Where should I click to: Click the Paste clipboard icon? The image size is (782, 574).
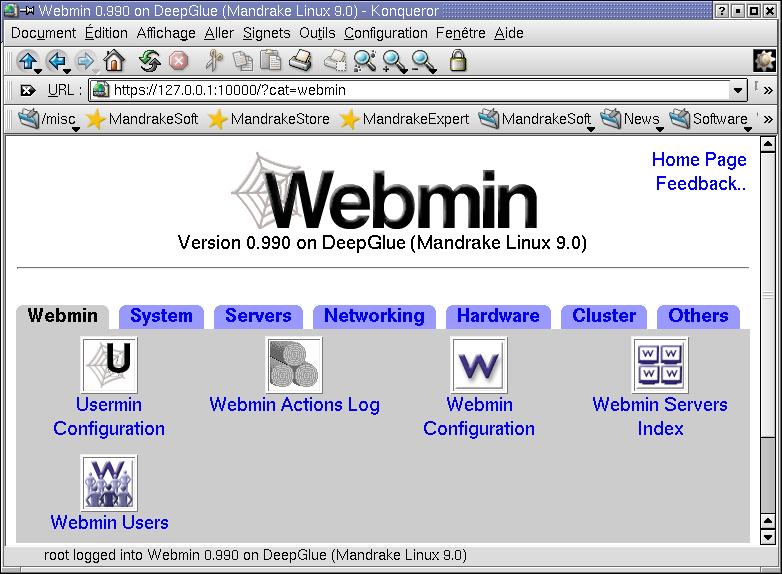click(x=271, y=61)
